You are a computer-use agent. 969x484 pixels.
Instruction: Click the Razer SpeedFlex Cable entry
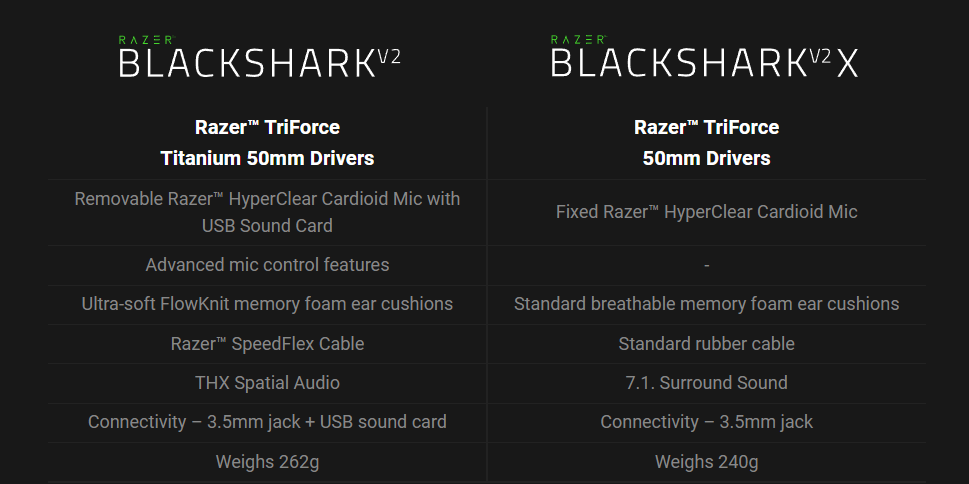tap(268, 344)
